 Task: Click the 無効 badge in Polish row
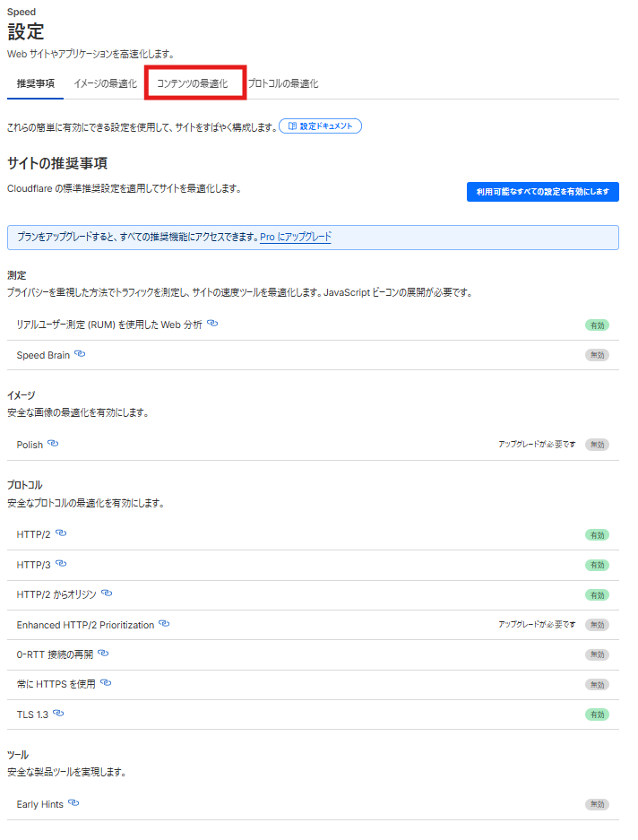click(597, 445)
